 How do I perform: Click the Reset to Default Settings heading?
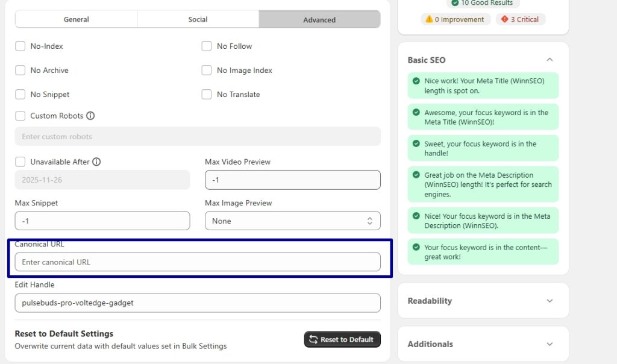pos(64,334)
